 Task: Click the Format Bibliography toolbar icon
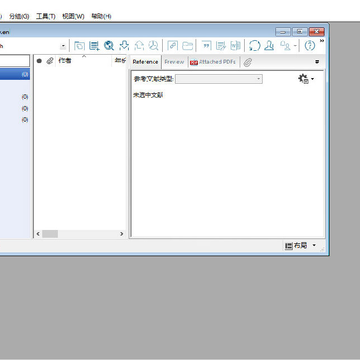coord(221,46)
